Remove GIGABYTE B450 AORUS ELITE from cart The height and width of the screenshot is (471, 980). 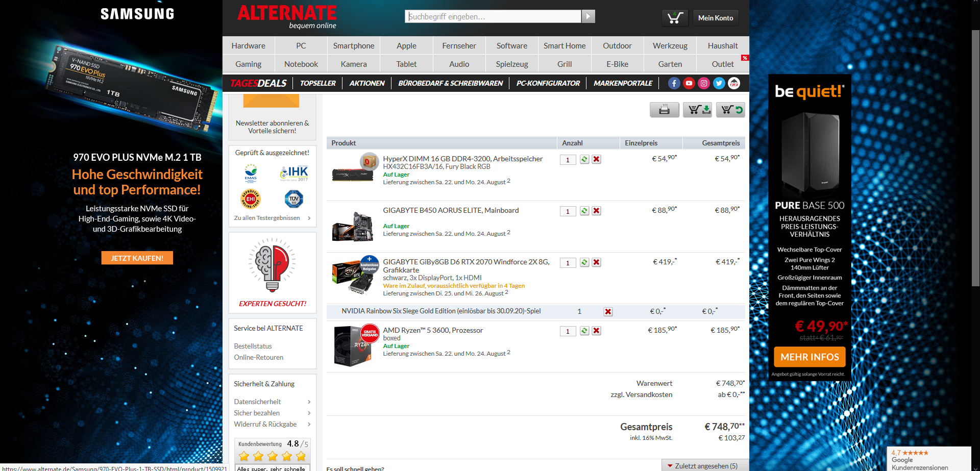coord(596,211)
